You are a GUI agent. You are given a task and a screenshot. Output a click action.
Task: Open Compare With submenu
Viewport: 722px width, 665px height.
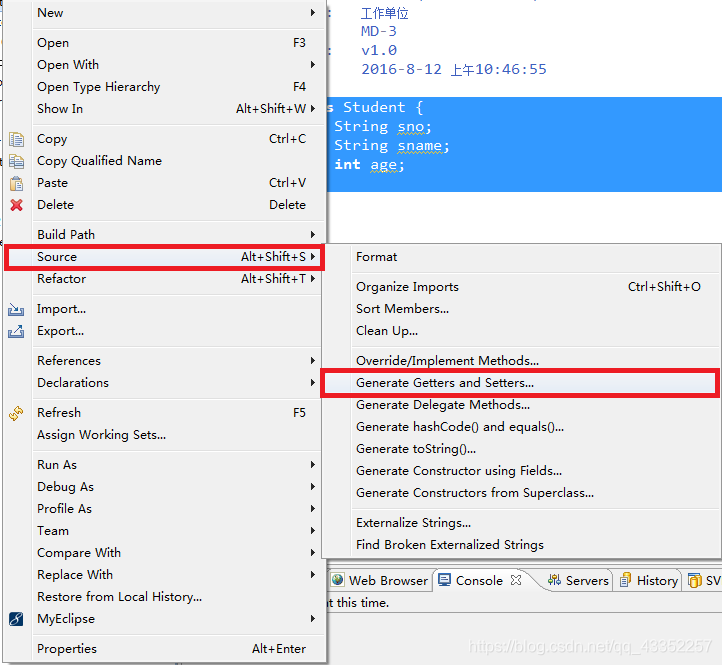[x=164, y=553]
